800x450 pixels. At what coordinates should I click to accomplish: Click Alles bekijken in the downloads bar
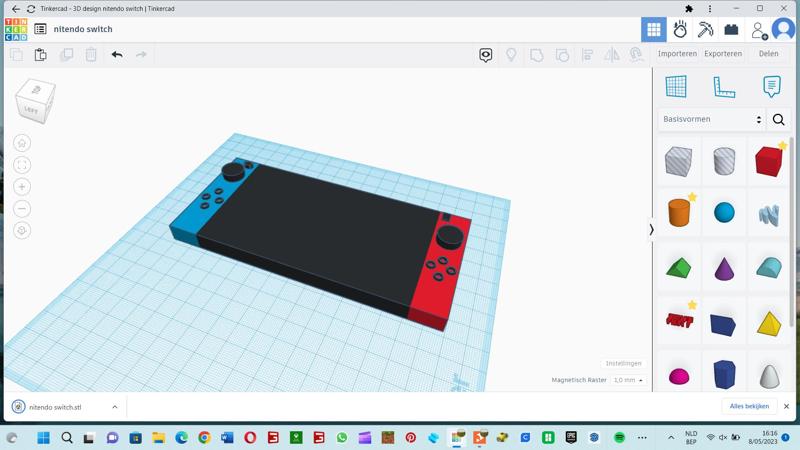[749, 407]
